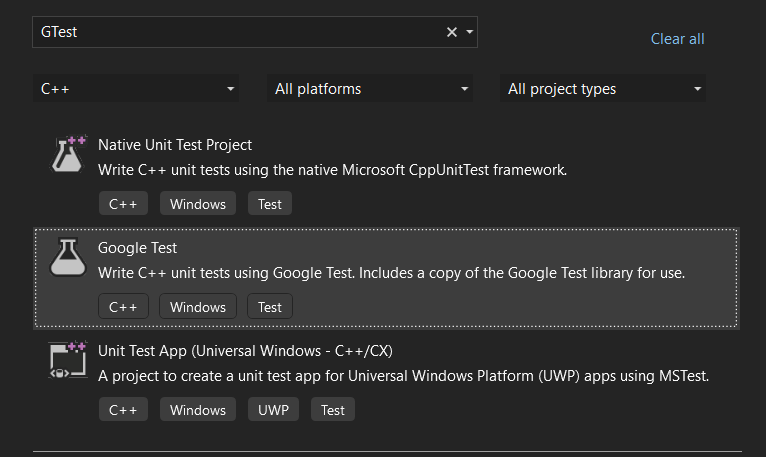Image resolution: width=766 pixels, height=457 pixels.
Task: Select the Google Test template title
Action: 137,248
